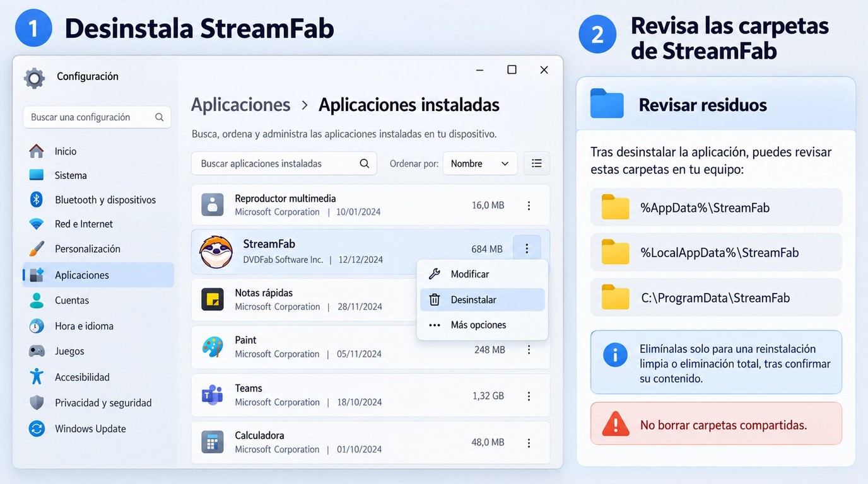Click the Configuración gear icon
868x484 pixels.
click(x=34, y=78)
